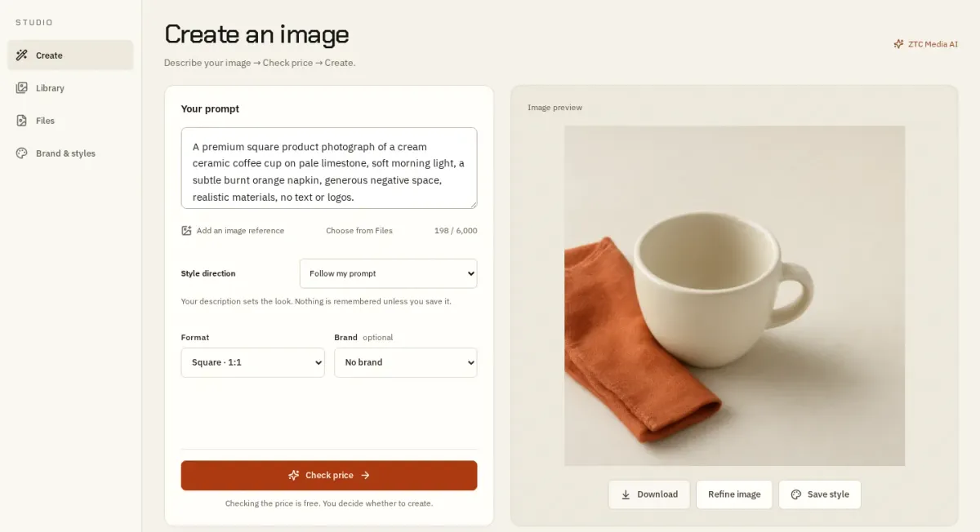Open the Files section label
Viewport: 980px width, 532px height.
point(45,121)
